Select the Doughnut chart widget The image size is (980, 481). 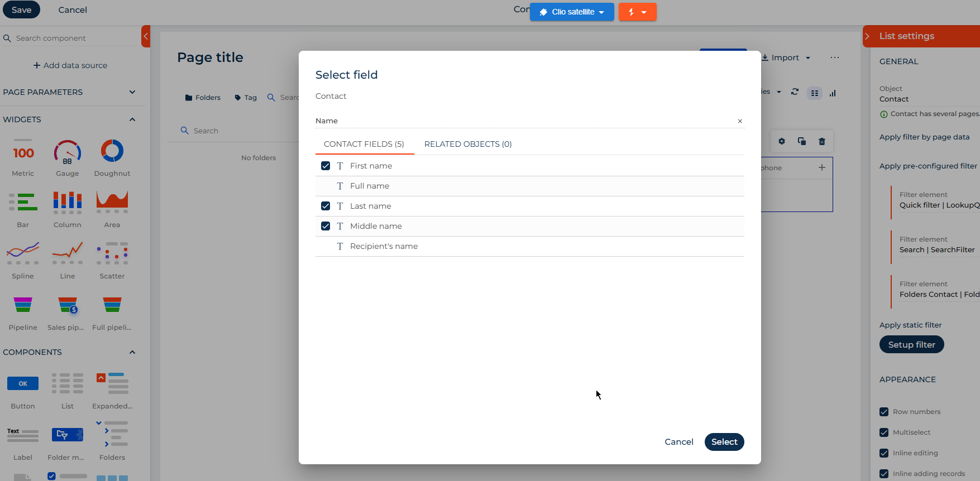tap(112, 151)
